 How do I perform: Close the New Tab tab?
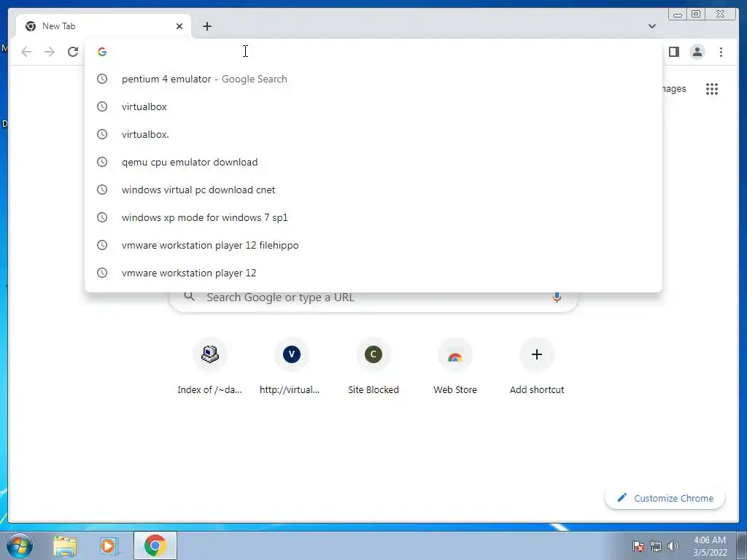tap(179, 26)
